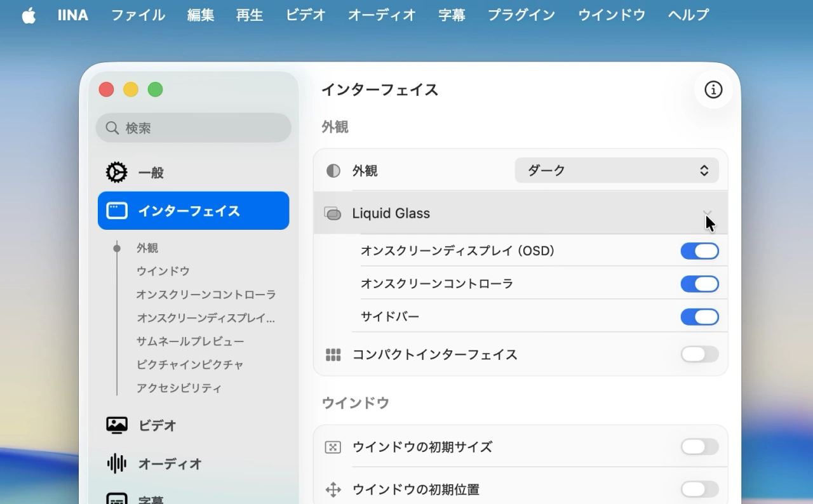The height and width of the screenshot is (504, 813).
Task: Jump to ピクチャインピクチャ sidebar section
Action: (x=190, y=364)
